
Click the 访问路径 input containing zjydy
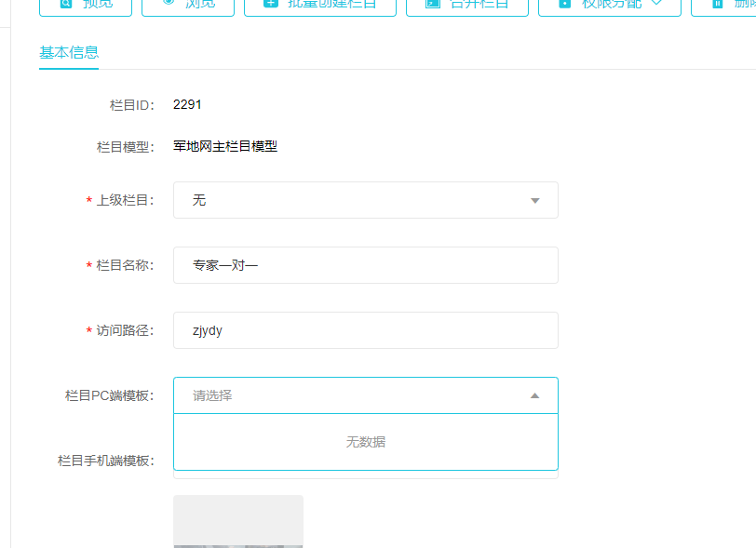click(x=366, y=330)
